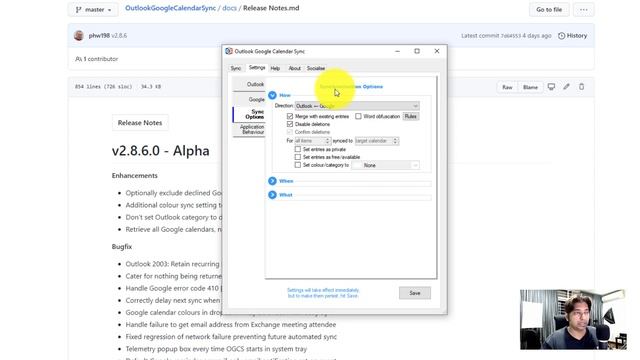This screenshot has width=640, height=360.
Task: Click 'Telemetry popup box every time OGCS starts'
Action: point(216,349)
